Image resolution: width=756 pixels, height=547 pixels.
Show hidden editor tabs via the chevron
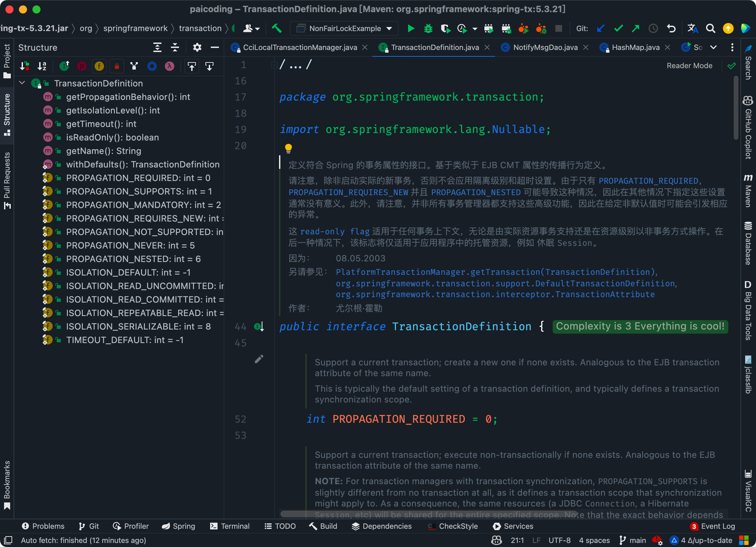coord(714,48)
